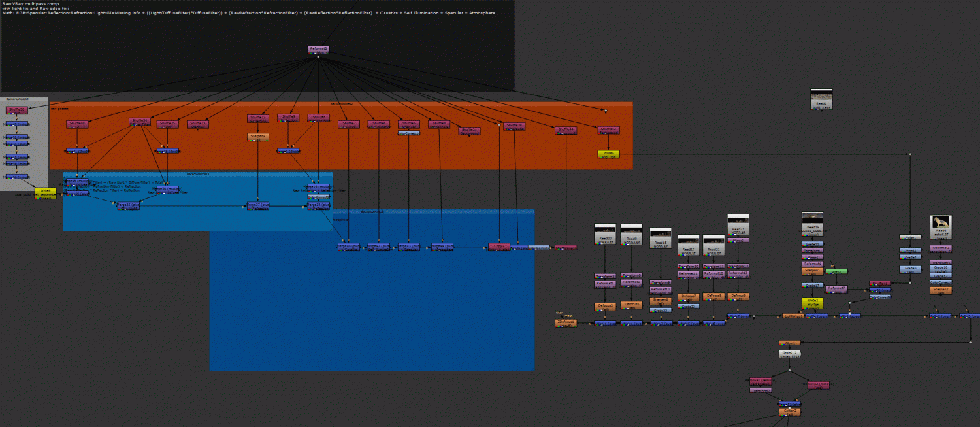Viewport: 980px width, 427px height.
Task: Click the Shuffle44 node
Action: tap(566, 130)
